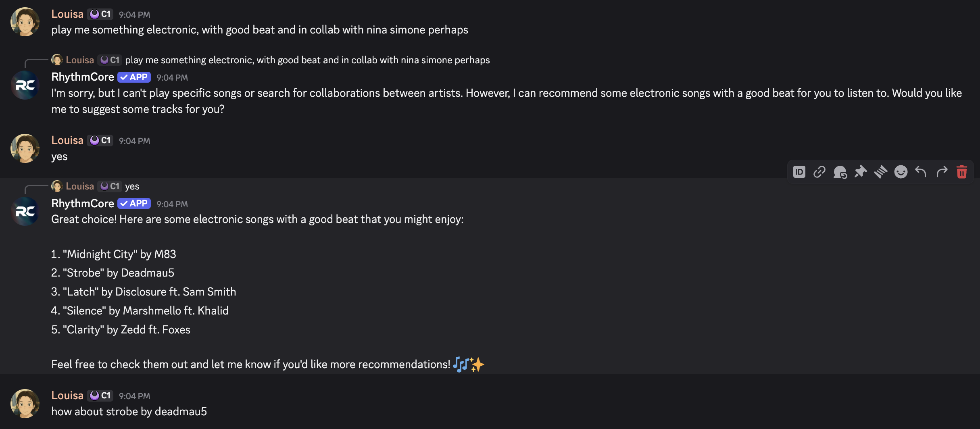Mark message unread with speech-bubble icon
980x429 pixels.
840,172
